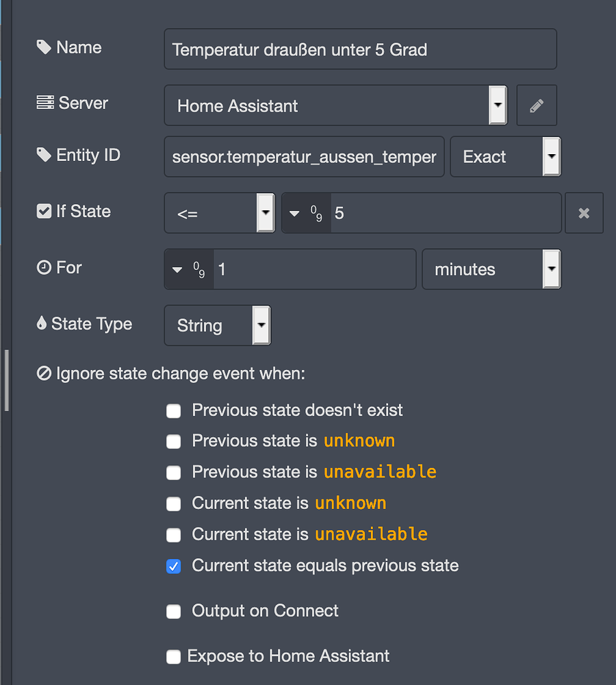
Task: Click the X button to clear If State condition
Action: click(584, 212)
